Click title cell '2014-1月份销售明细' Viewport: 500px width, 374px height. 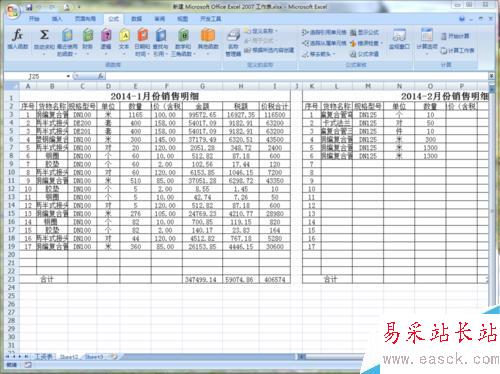[x=155, y=97]
